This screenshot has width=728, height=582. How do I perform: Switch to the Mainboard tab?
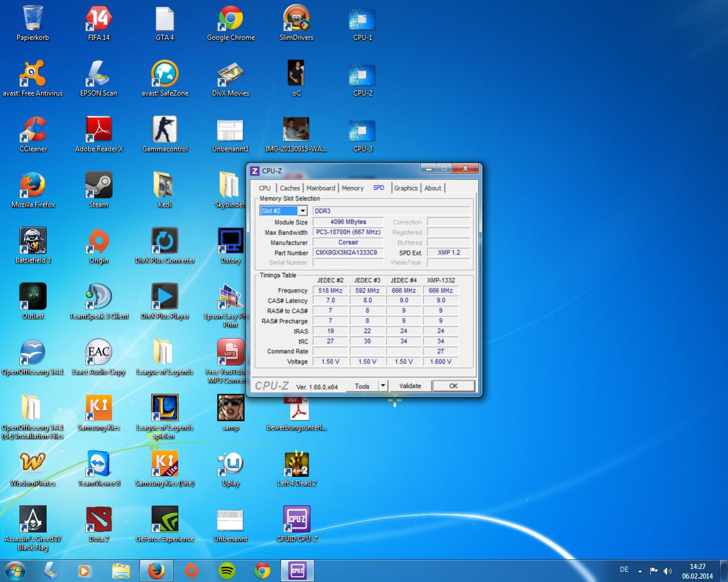click(x=320, y=188)
